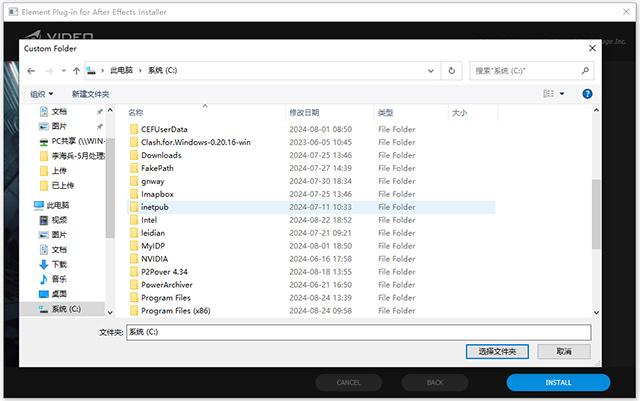This screenshot has height=401, width=640.
Task: Click File Folder type of NVIDIA row
Action: pos(396,259)
